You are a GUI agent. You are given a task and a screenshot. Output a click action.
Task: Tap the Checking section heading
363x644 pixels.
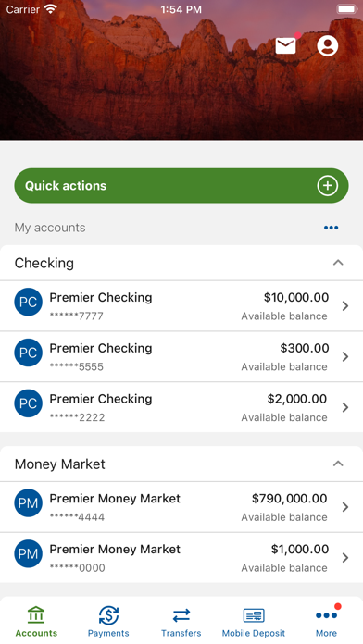point(44,263)
